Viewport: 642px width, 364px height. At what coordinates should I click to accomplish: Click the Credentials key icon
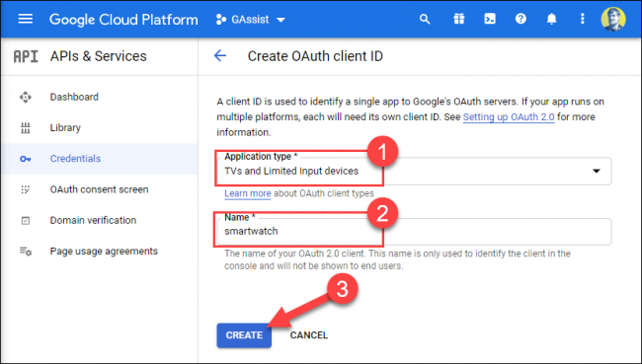26,159
